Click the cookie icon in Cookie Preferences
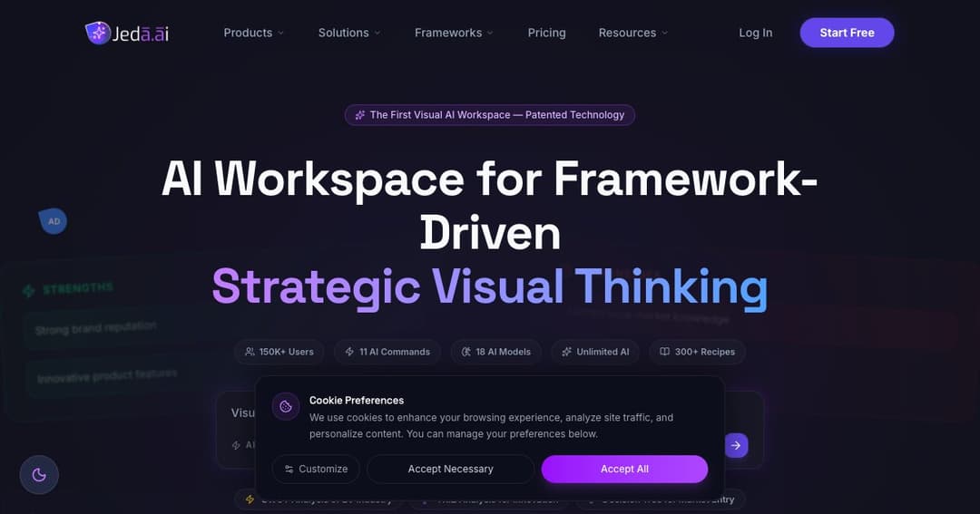 (286, 407)
